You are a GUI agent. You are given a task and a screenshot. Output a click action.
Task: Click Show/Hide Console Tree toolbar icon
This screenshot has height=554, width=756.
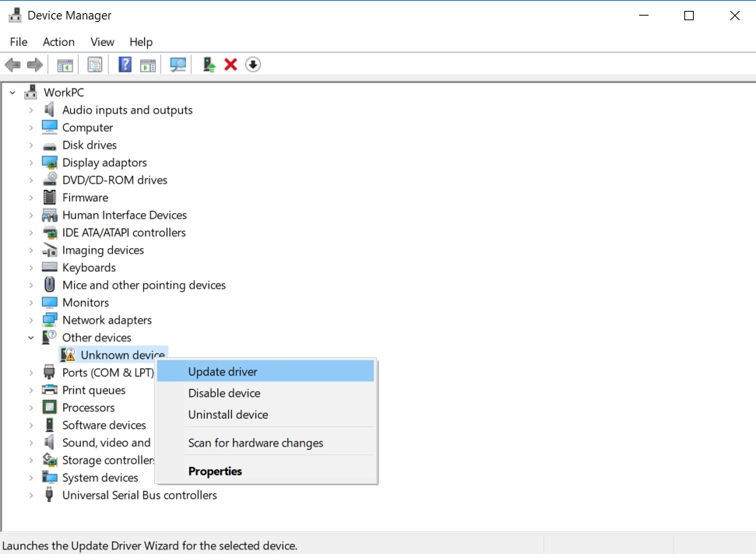coord(65,65)
